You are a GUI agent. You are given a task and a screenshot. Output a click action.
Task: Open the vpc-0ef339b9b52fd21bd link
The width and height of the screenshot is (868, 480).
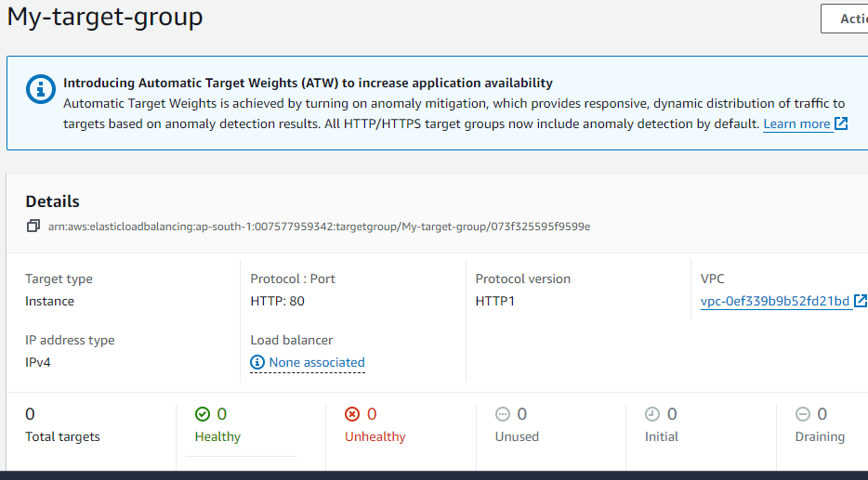coord(775,301)
